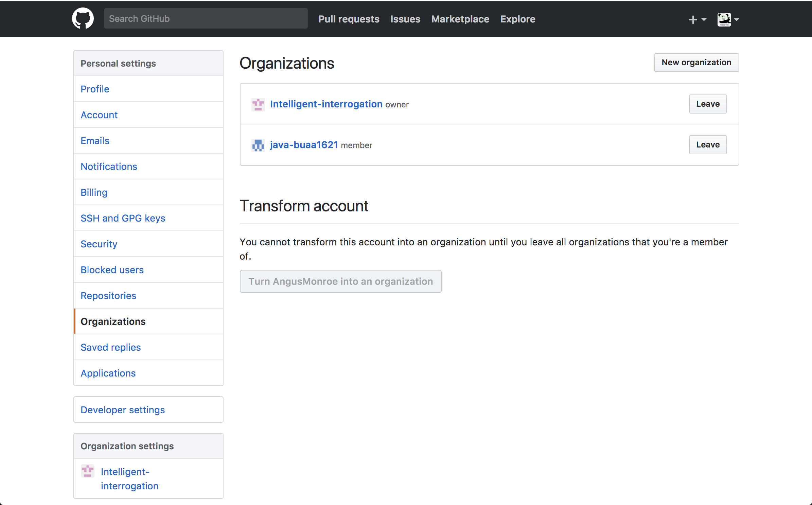This screenshot has height=505, width=812.
Task: Open Marketplace in the top navigation
Action: click(460, 19)
